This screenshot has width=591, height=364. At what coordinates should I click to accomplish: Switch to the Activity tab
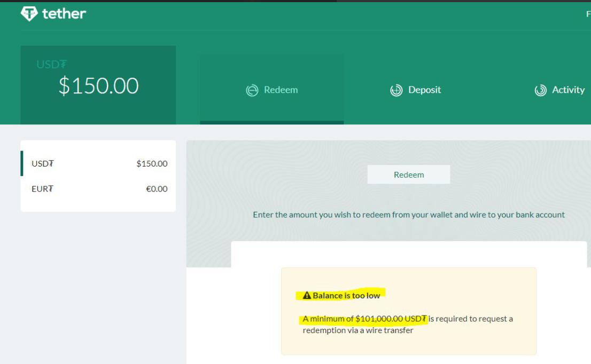[559, 90]
